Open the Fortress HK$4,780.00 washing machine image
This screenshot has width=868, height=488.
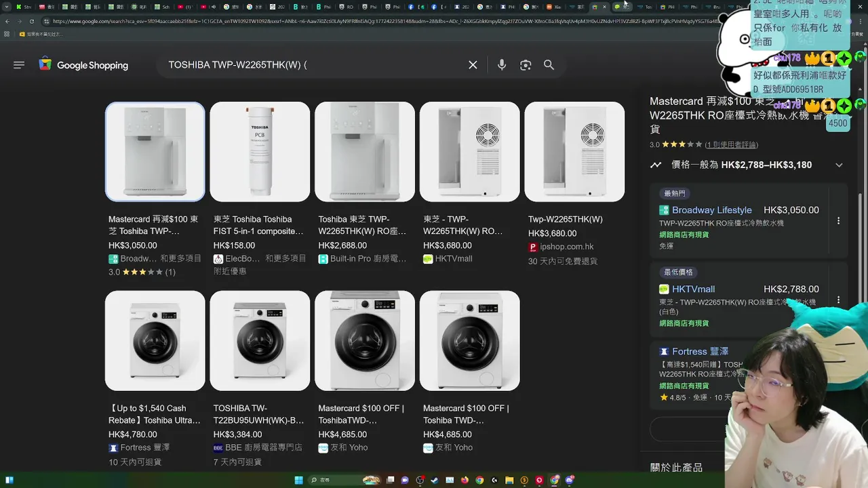pos(155,341)
